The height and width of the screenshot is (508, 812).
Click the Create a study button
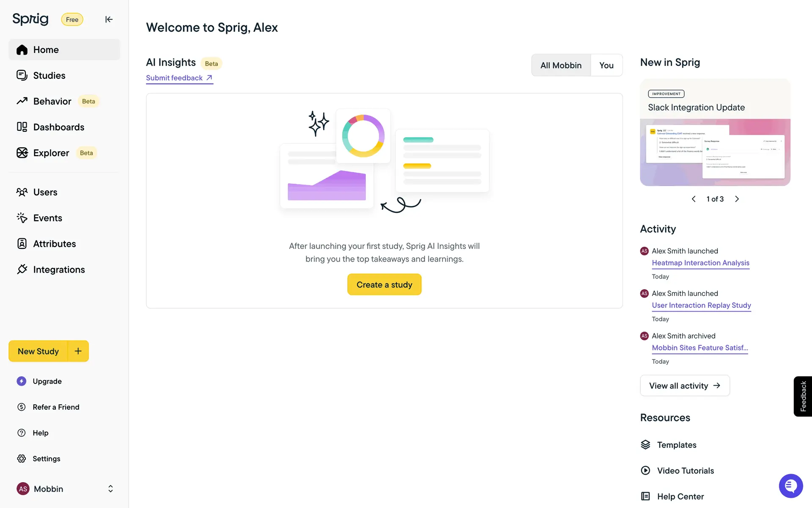pyautogui.click(x=384, y=284)
